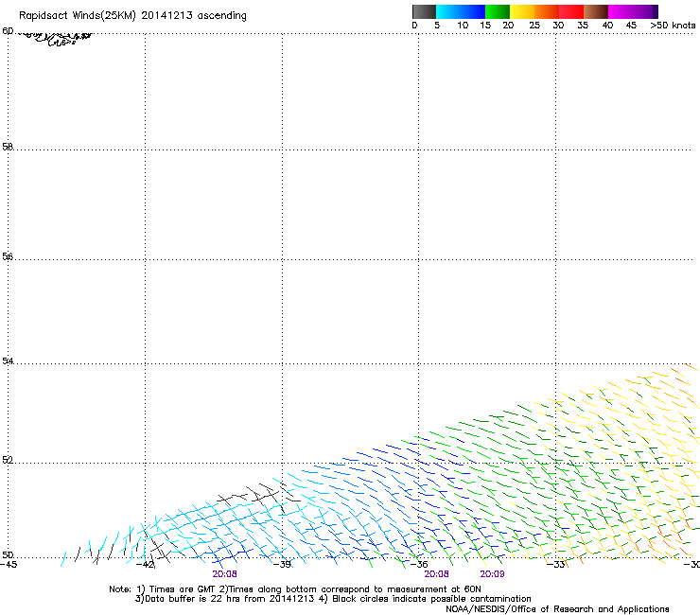Click the 'NOAA/NESDIS/Office of Research and Applications' credit

coord(557,609)
